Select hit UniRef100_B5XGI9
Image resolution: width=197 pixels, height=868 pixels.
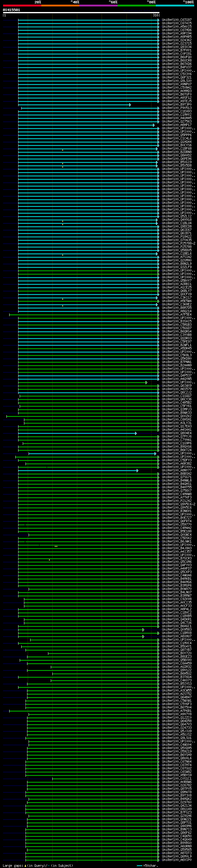176,162
